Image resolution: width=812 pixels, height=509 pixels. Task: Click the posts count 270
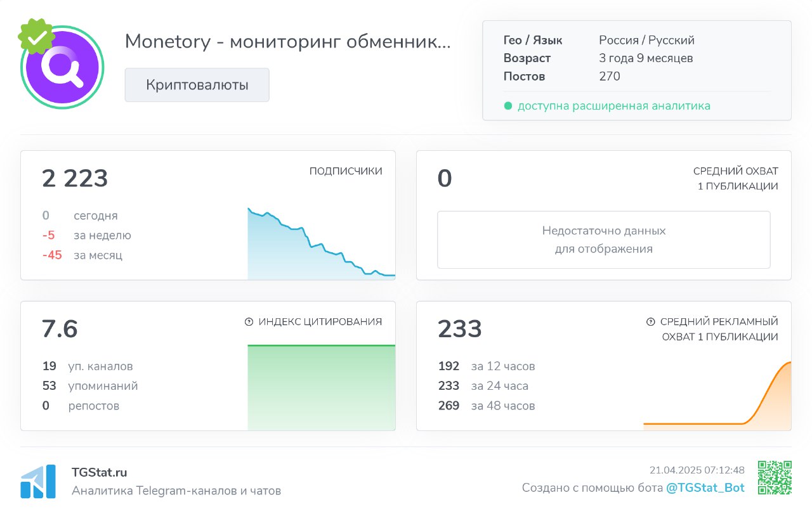(x=610, y=77)
